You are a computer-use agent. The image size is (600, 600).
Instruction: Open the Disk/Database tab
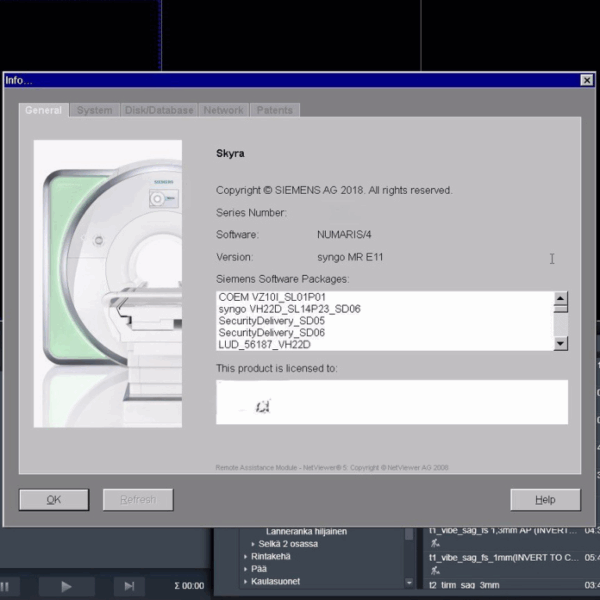coord(158,110)
